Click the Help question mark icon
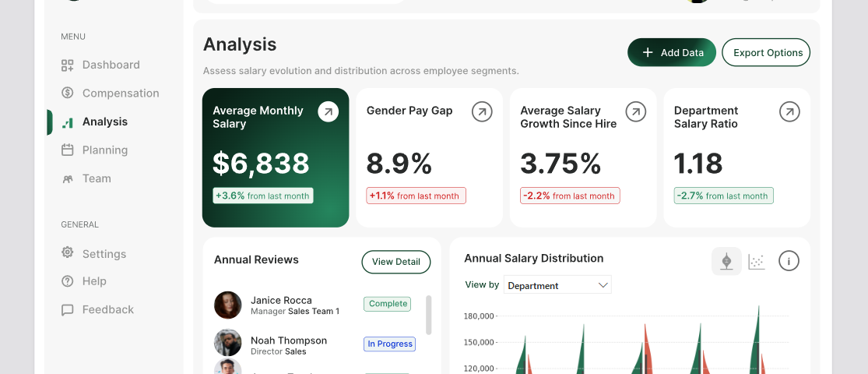 tap(67, 281)
